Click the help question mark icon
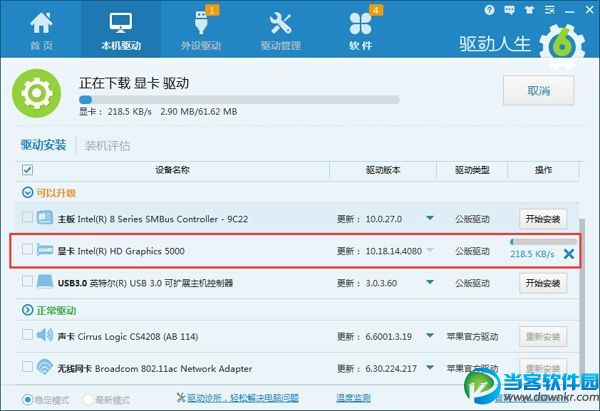The width and height of the screenshot is (600, 411). 489,10
